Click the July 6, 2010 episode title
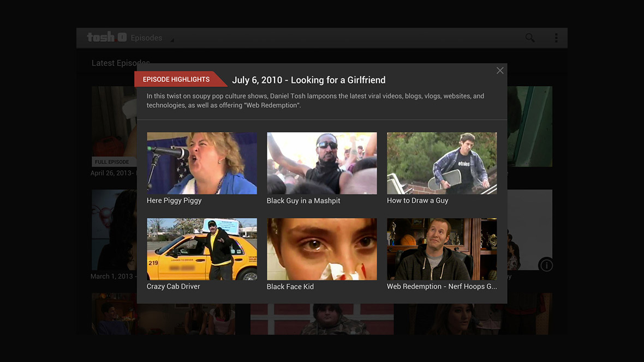 pyautogui.click(x=308, y=80)
